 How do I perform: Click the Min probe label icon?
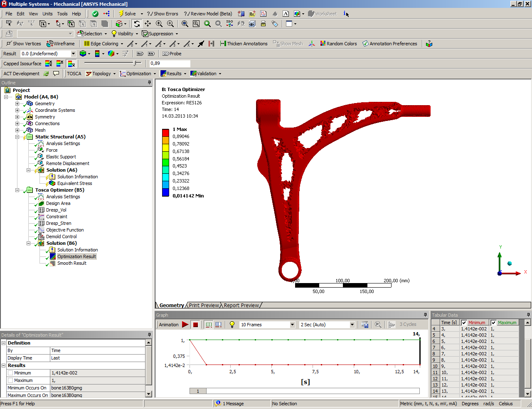click(x=151, y=54)
